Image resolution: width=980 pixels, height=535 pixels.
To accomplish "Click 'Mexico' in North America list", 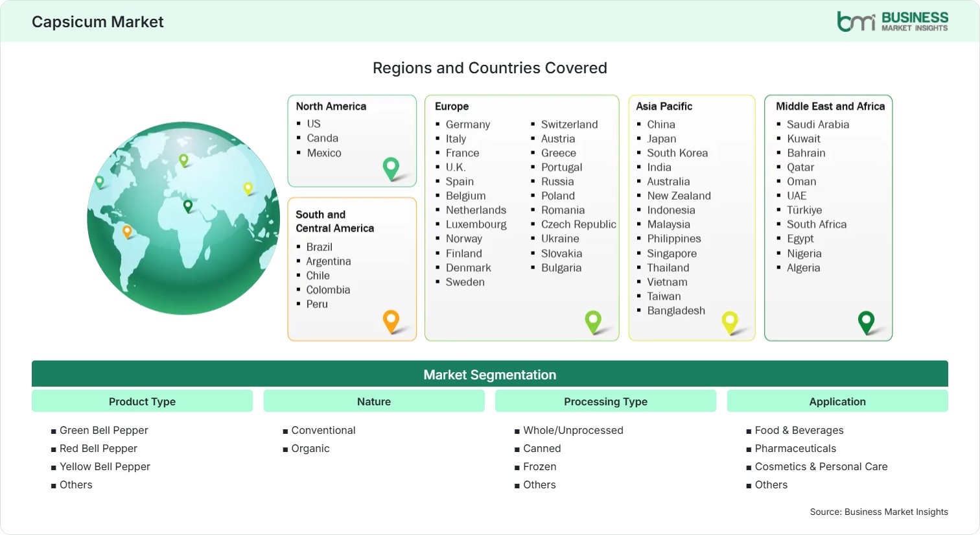I will (324, 153).
